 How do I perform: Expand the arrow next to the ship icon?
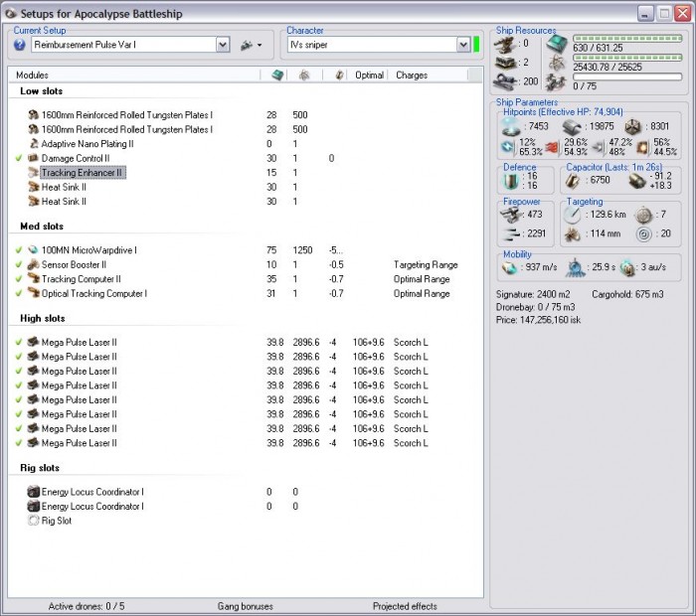(260, 46)
